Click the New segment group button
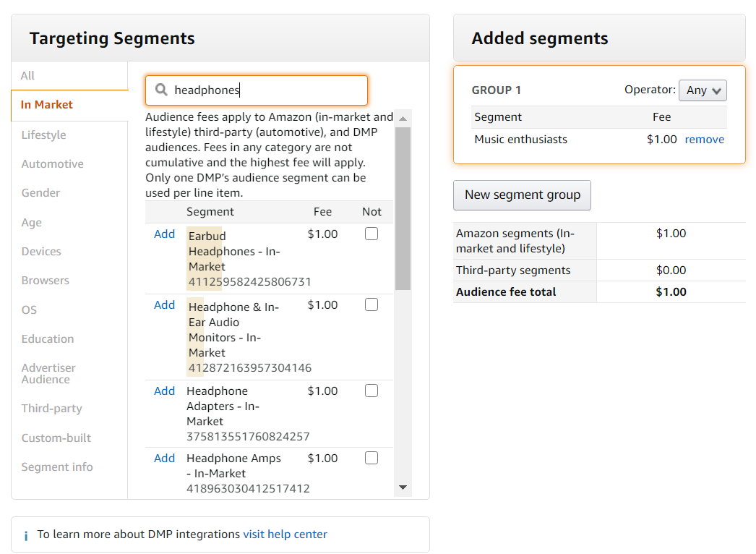The height and width of the screenshot is (554, 756). point(522,195)
